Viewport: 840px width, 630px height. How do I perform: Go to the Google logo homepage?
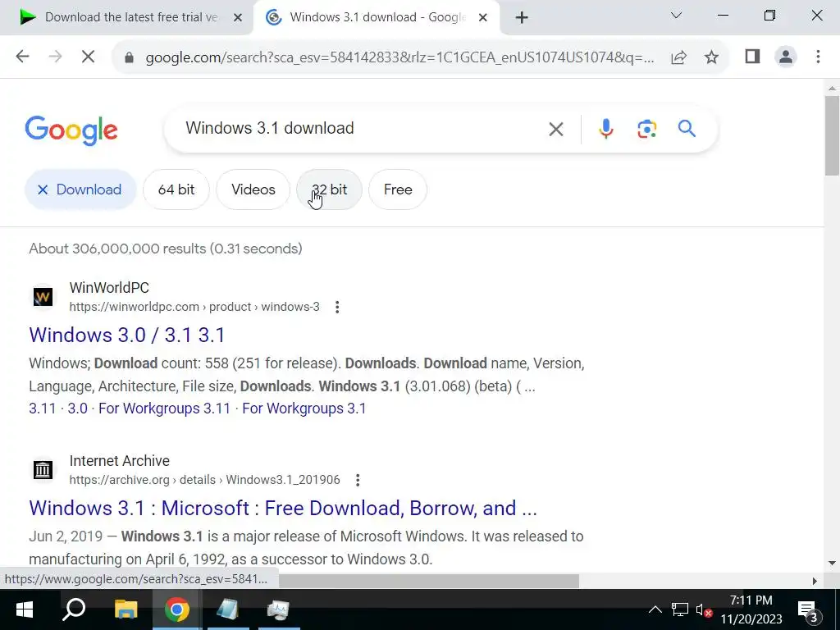(71, 130)
